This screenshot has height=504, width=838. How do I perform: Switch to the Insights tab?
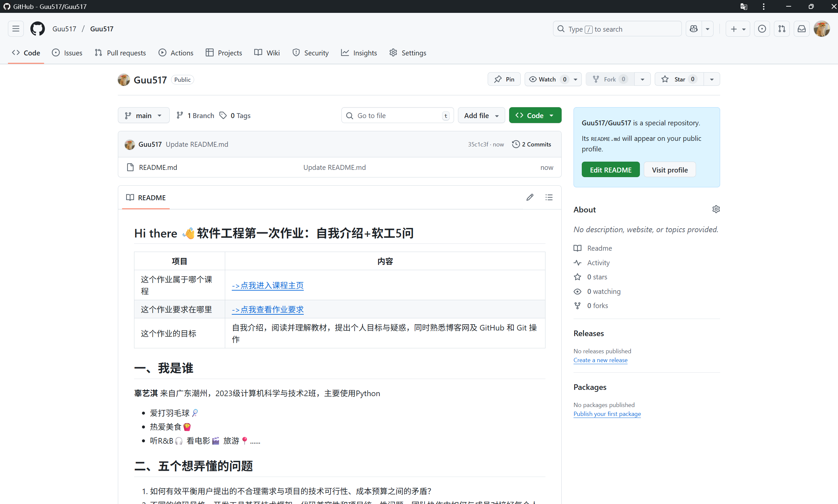pyautogui.click(x=359, y=53)
